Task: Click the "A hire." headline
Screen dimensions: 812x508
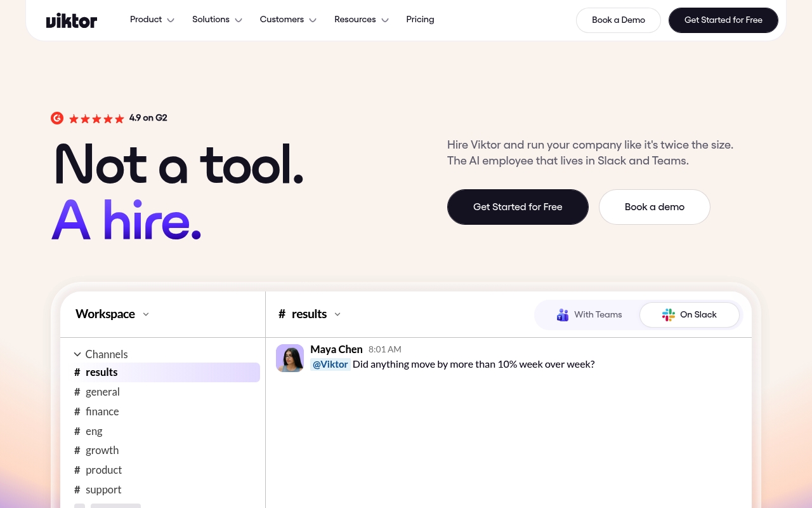Action: point(126,220)
